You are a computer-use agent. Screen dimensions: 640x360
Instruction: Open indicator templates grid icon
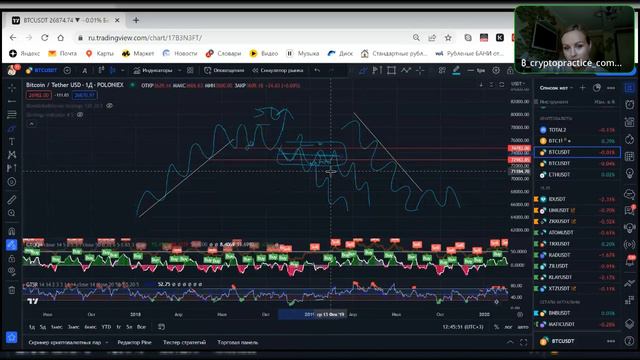click(190, 71)
